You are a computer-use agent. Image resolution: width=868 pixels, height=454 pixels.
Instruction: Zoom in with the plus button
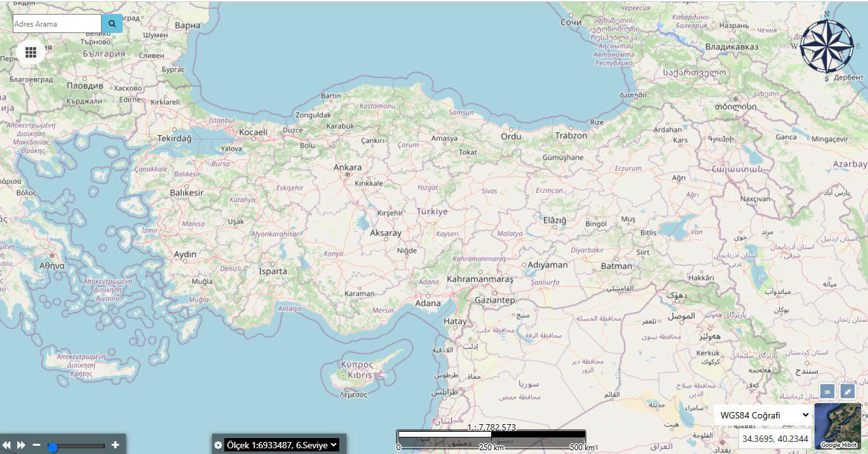pyautogui.click(x=115, y=445)
